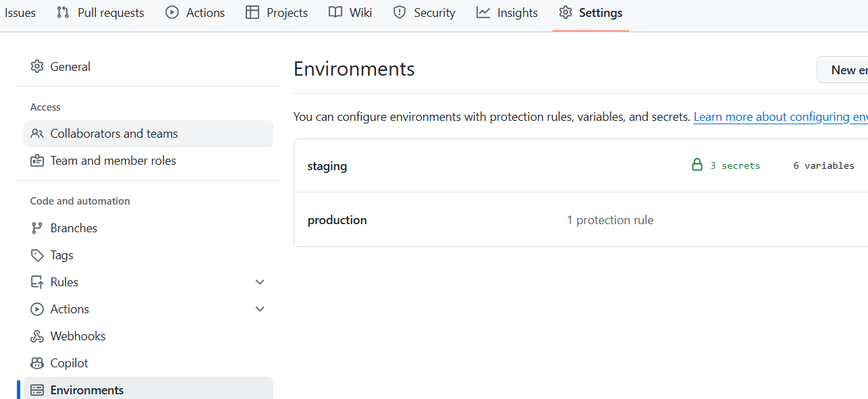Go to Branches settings

point(148,228)
